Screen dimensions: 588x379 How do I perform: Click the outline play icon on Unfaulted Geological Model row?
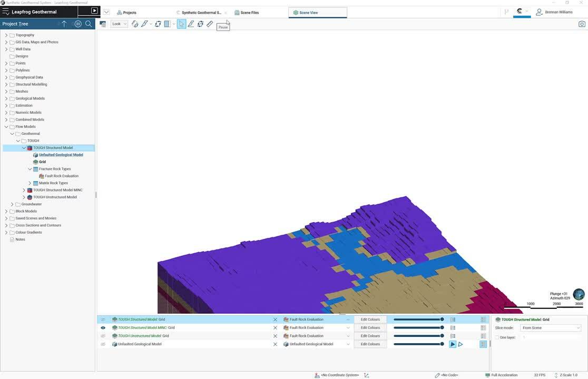coord(460,344)
